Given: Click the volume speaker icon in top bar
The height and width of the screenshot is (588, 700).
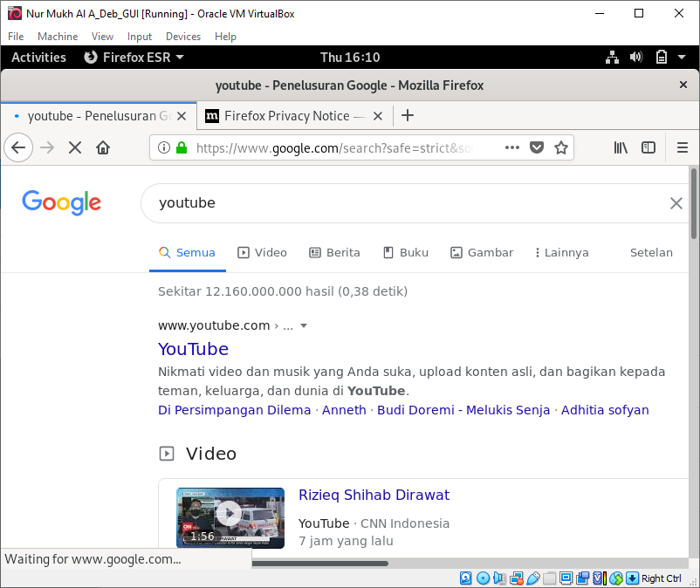Looking at the screenshot, I should 636,57.
